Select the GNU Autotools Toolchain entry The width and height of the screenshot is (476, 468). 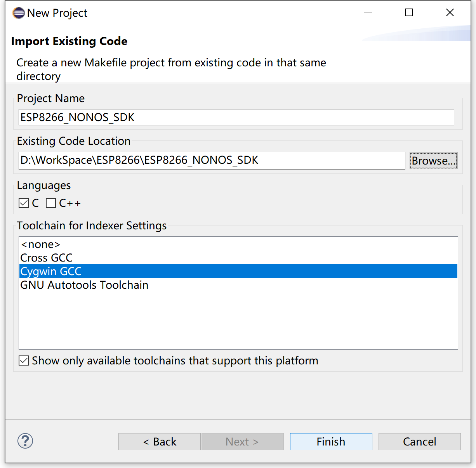pos(84,285)
